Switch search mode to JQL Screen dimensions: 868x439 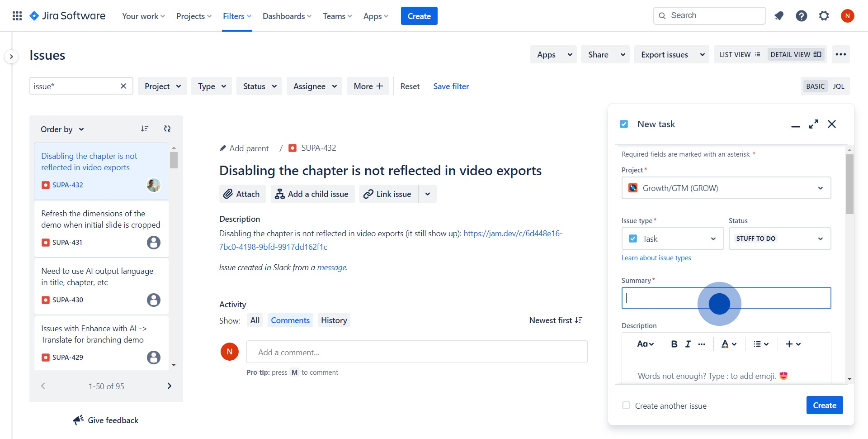[838, 86]
